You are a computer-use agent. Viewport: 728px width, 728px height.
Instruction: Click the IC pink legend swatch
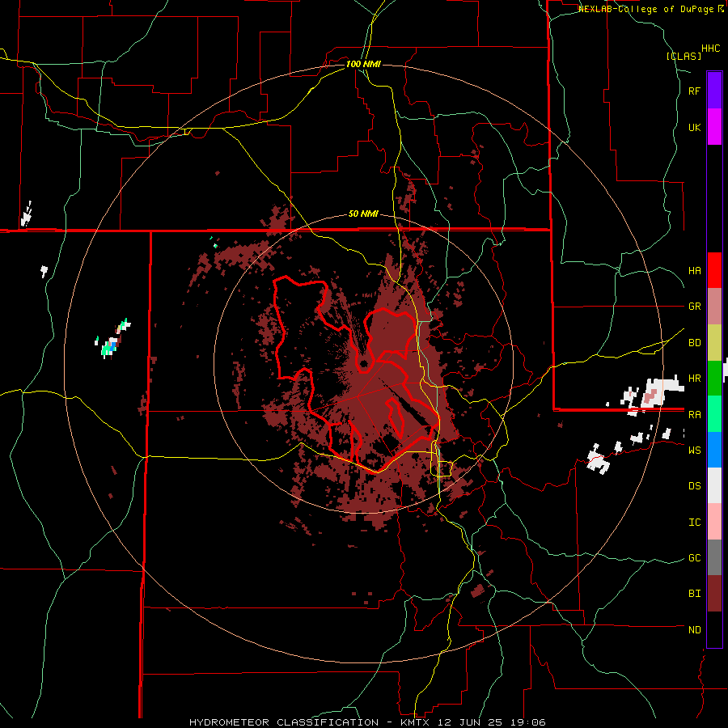click(x=714, y=522)
